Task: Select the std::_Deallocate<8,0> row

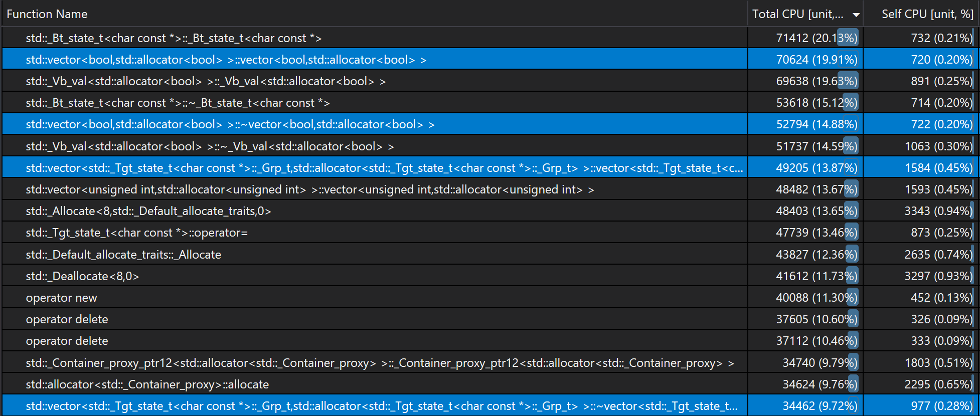Action: point(82,276)
